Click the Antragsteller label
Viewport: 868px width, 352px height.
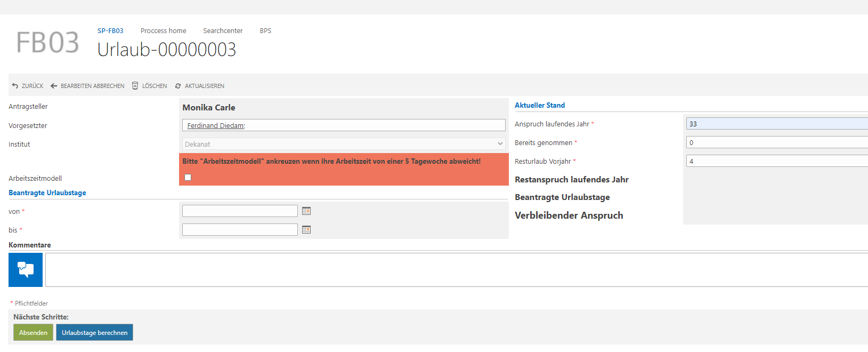click(28, 107)
